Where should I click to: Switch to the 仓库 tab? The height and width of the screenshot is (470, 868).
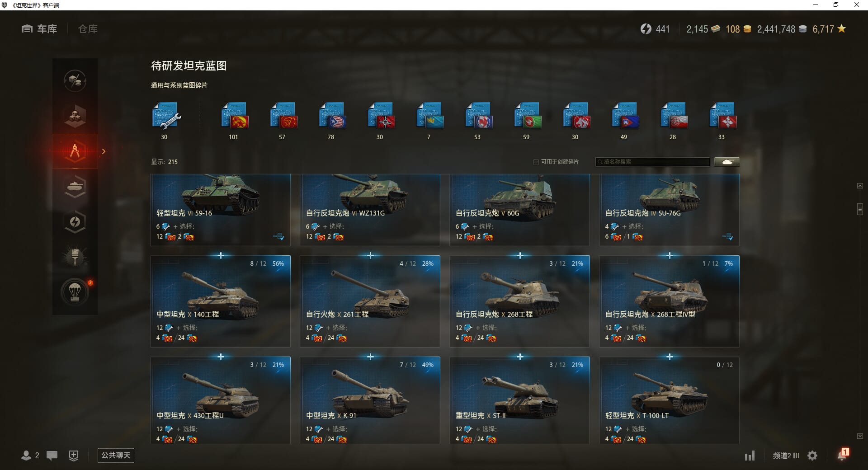[88, 29]
